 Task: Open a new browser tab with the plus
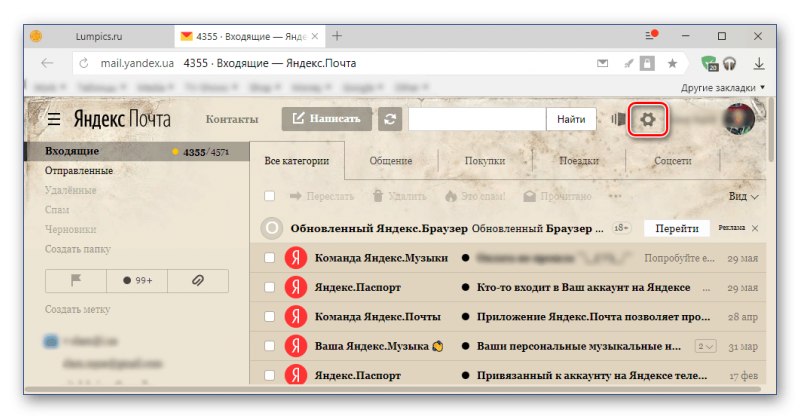tap(337, 36)
